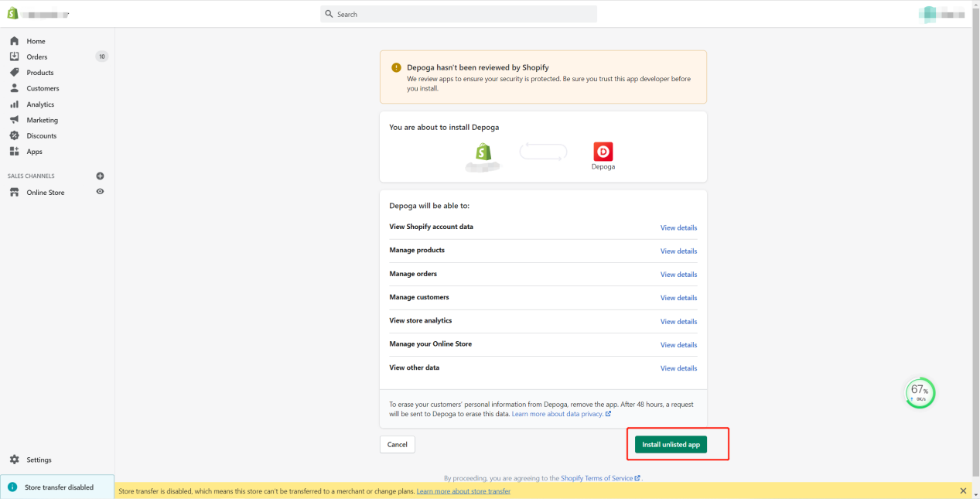Viewport: 980px width, 499px height.
Task: Click the Shopify bag icon in install card
Action: 484,154
